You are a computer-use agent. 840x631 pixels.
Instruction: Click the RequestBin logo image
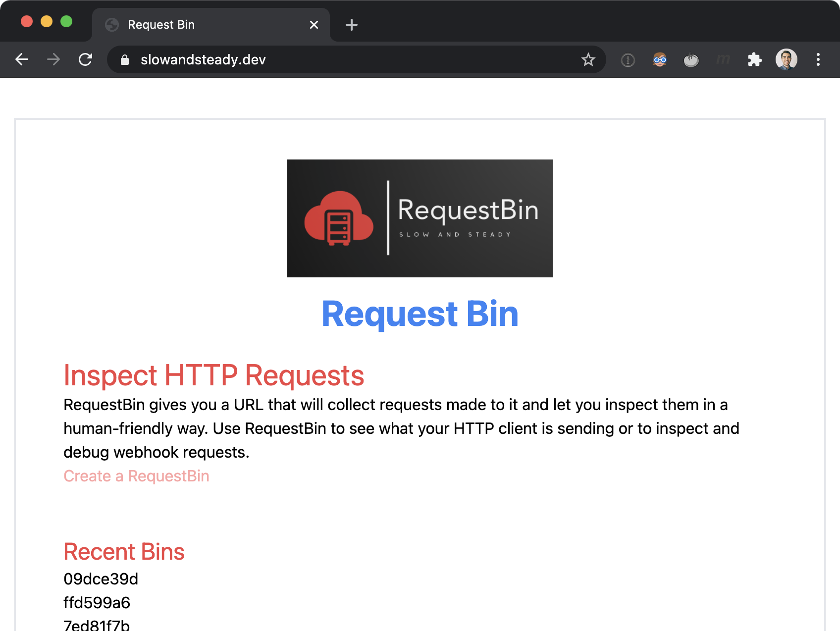point(420,218)
